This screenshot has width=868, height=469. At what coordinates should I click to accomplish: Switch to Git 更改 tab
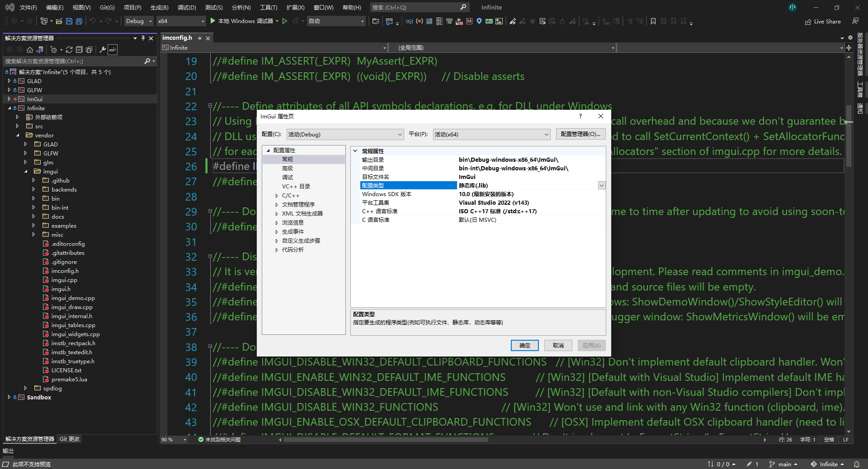(x=70, y=439)
